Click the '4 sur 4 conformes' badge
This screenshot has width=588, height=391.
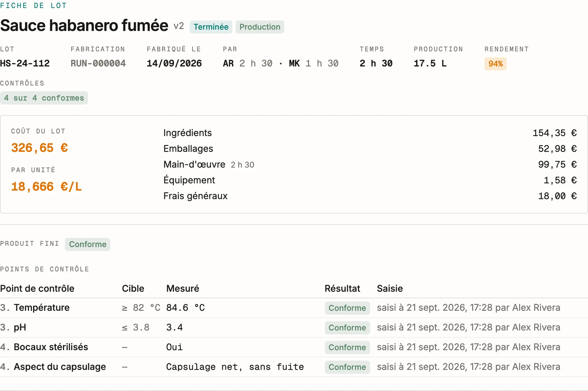pyautogui.click(x=44, y=98)
